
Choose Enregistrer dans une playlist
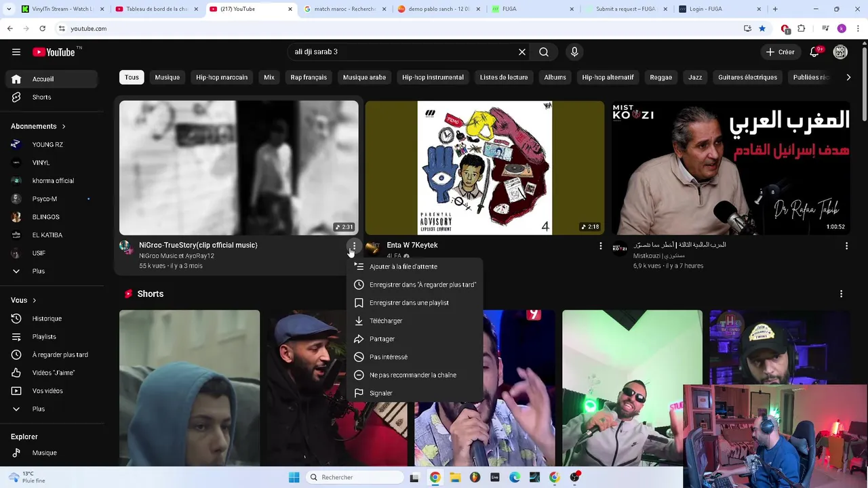coord(414,303)
